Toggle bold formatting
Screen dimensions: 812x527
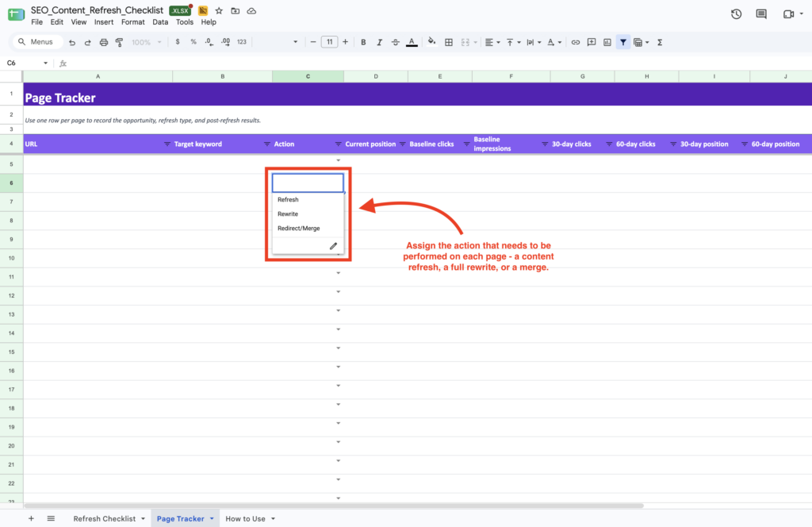pos(363,43)
